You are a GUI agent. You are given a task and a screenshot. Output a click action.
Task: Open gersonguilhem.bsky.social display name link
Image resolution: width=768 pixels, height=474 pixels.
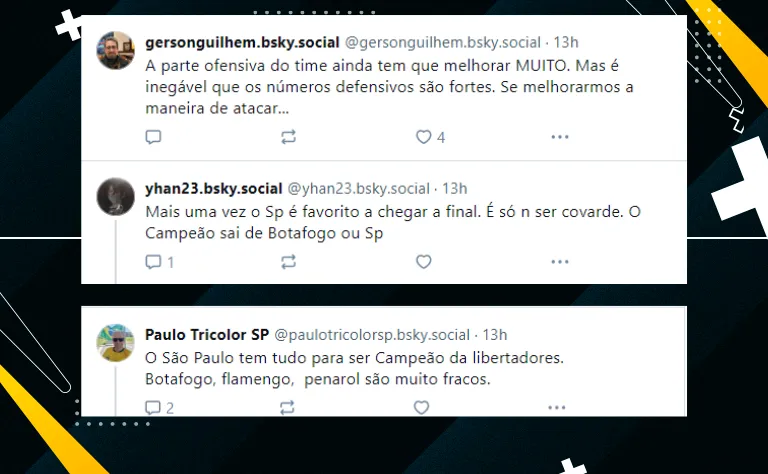pos(242,43)
